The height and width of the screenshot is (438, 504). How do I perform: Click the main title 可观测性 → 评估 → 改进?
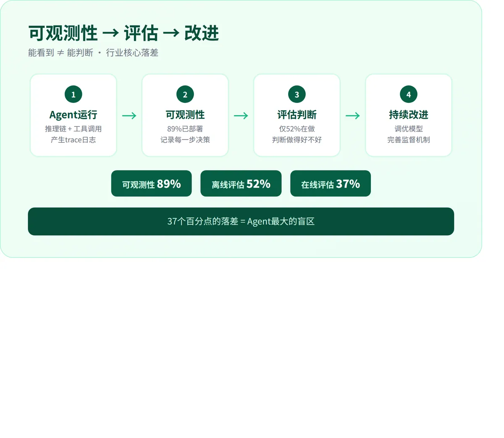click(x=124, y=33)
